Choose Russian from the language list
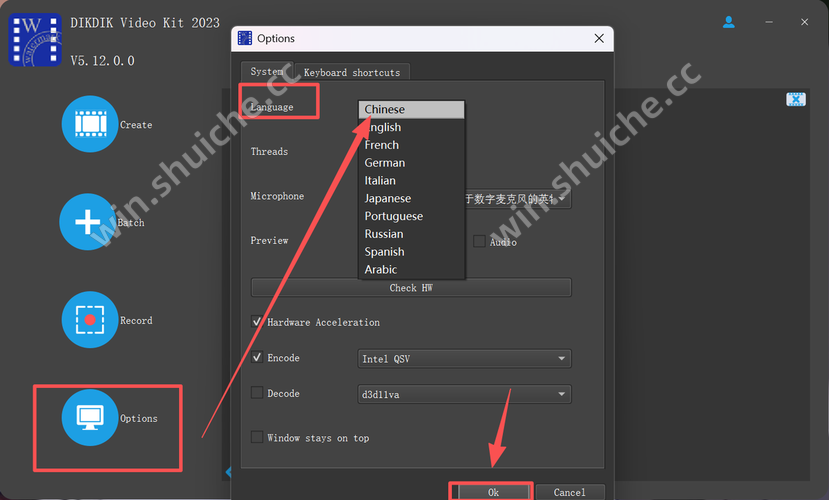 (411, 234)
